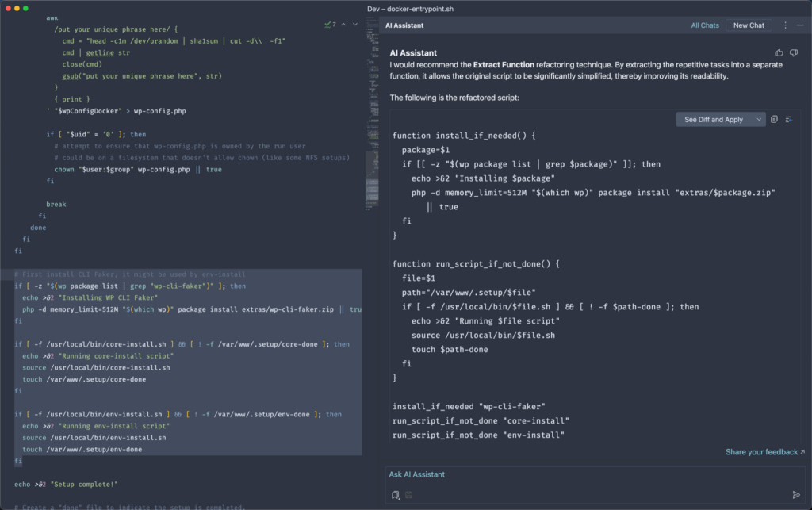812x510 pixels.
Task: Open the Share your feedback link
Action: pos(764,452)
